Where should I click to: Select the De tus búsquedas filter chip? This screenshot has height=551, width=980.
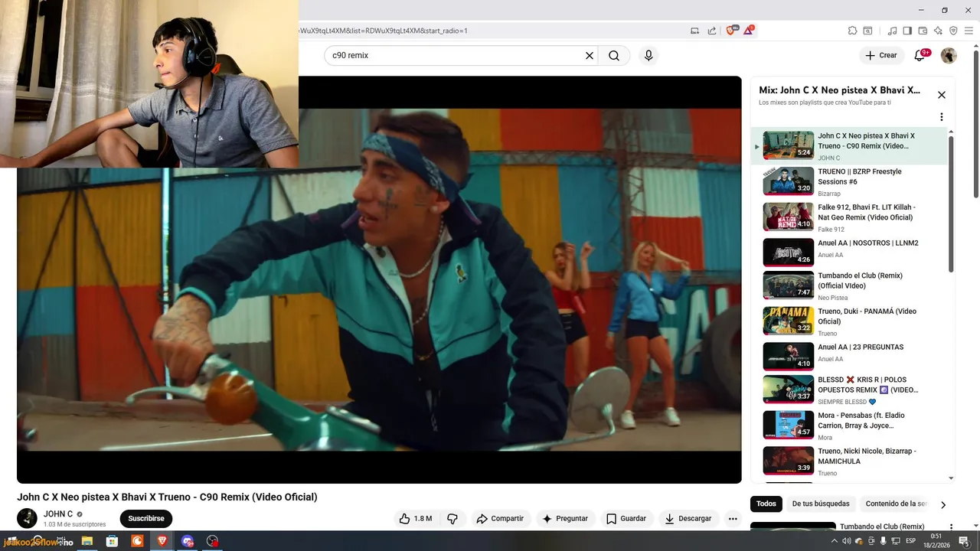coord(821,504)
